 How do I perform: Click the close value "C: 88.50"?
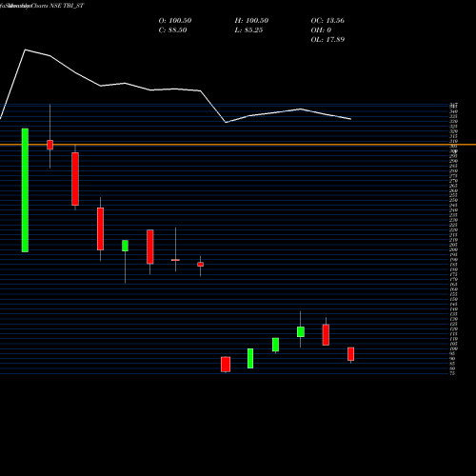point(172,30)
